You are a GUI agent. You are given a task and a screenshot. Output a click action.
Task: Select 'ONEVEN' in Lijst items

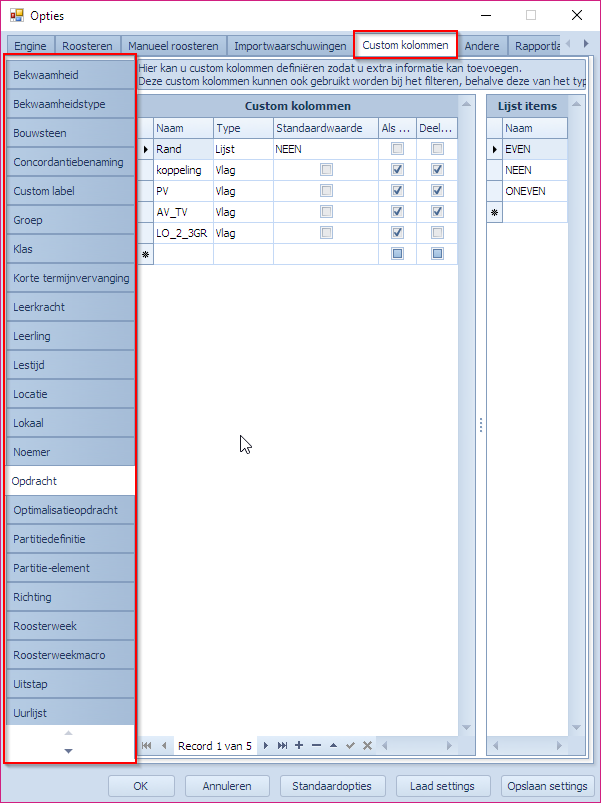click(534, 191)
